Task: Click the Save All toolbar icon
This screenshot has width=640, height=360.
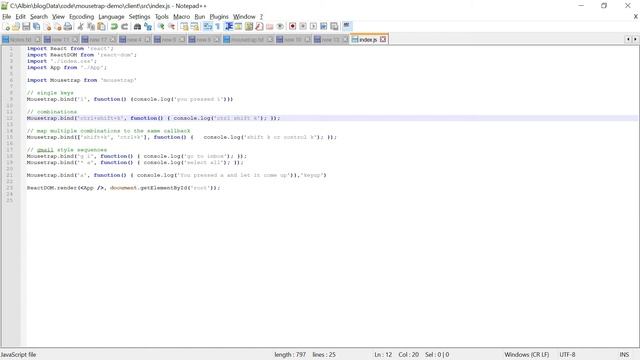Action: pos(36,27)
